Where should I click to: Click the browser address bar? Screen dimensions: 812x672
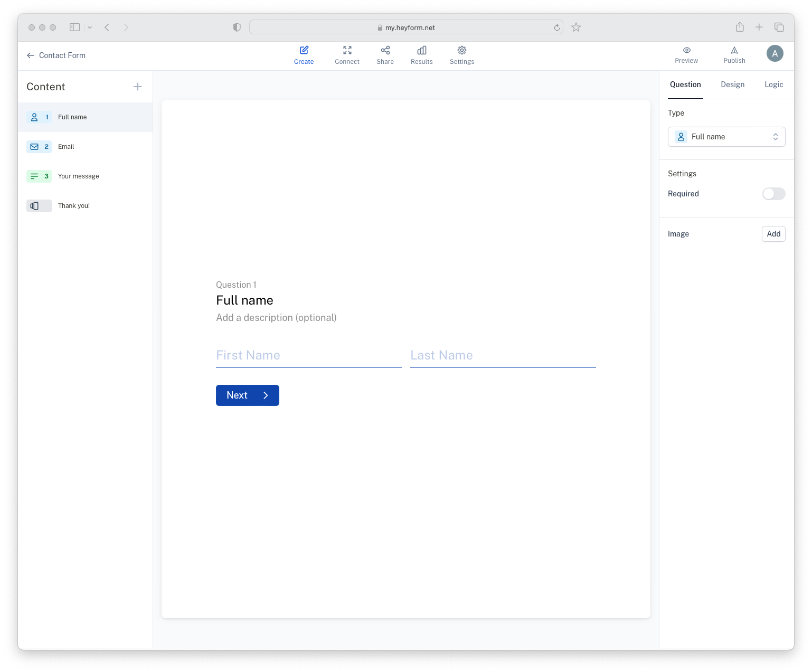(x=406, y=27)
